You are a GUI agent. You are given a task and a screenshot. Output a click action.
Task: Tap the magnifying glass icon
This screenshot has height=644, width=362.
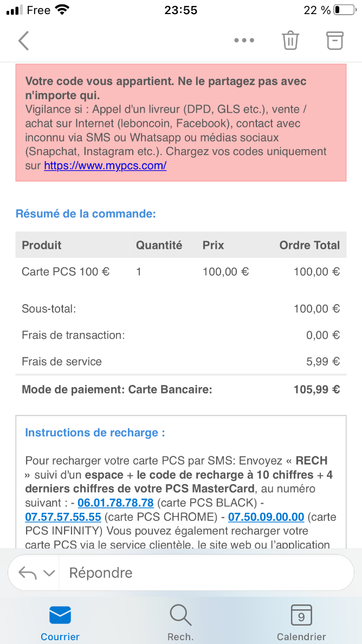(x=180, y=615)
